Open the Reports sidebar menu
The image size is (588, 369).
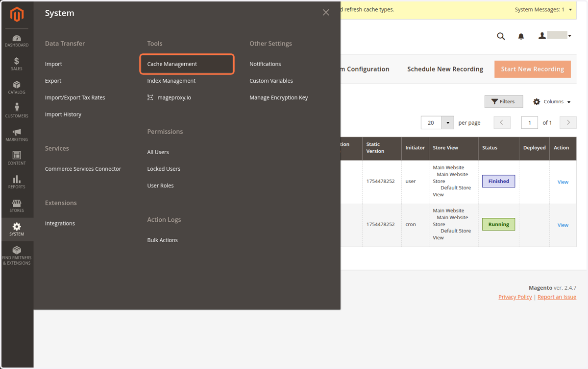pos(17,182)
